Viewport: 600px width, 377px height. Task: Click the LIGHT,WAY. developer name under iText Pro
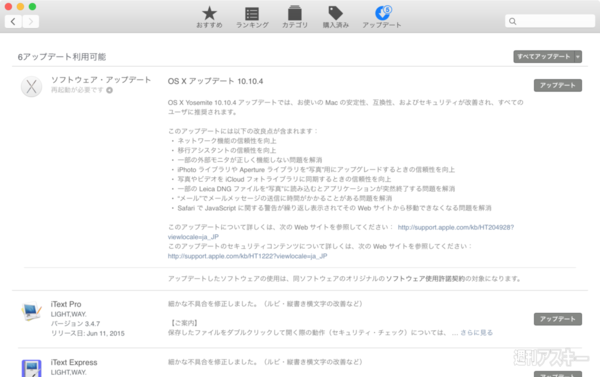(x=68, y=314)
